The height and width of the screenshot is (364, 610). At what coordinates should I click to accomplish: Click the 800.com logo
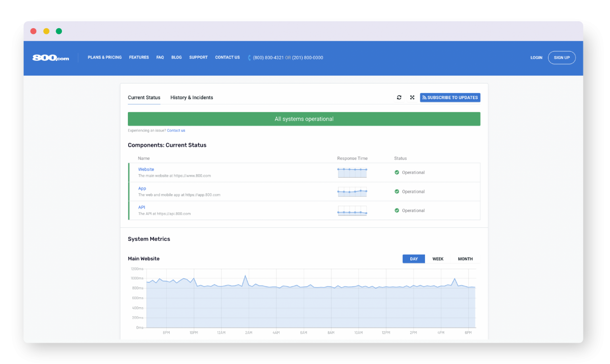pos(51,58)
